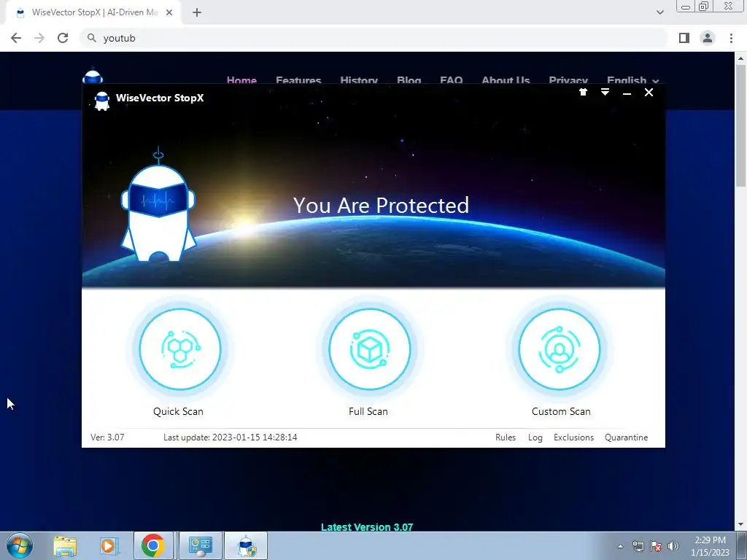Start a Quick Scan
This screenshot has width=747, height=560.
click(x=180, y=349)
